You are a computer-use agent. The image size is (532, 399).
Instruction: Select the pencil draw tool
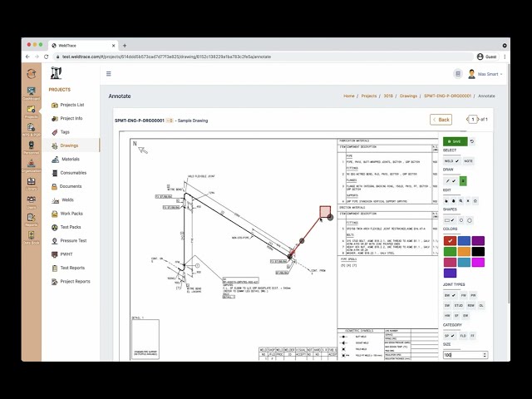(x=451, y=181)
